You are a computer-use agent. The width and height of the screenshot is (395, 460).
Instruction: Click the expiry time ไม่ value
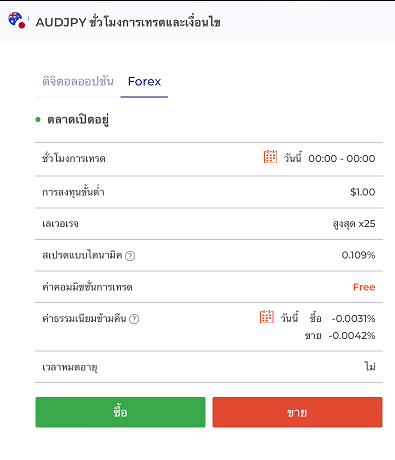tap(370, 367)
